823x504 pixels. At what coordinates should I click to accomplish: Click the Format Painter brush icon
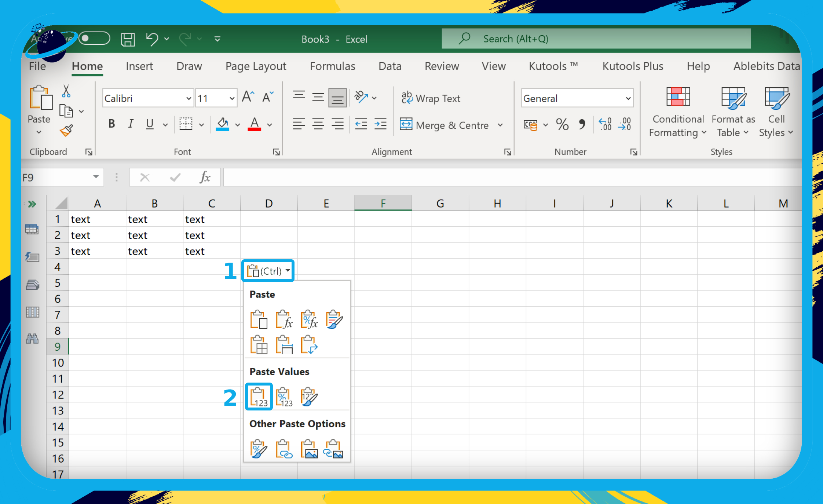pyautogui.click(x=66, y=131)
